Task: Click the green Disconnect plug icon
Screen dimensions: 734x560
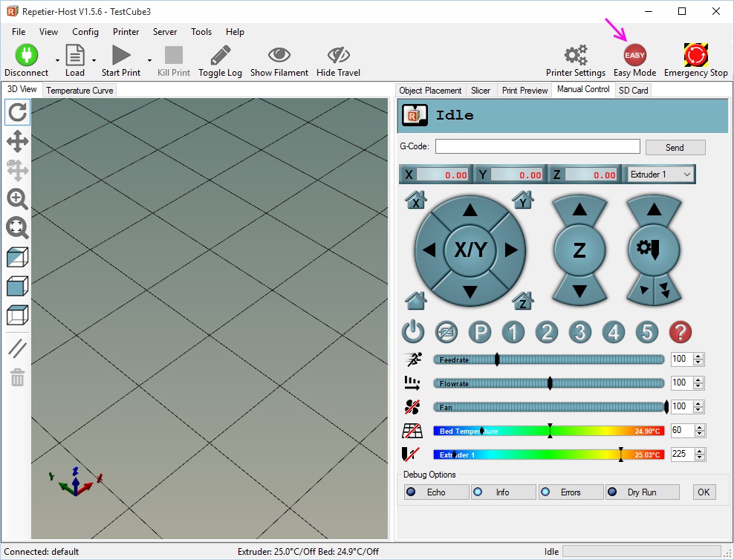Action: (x=26, y=55)
